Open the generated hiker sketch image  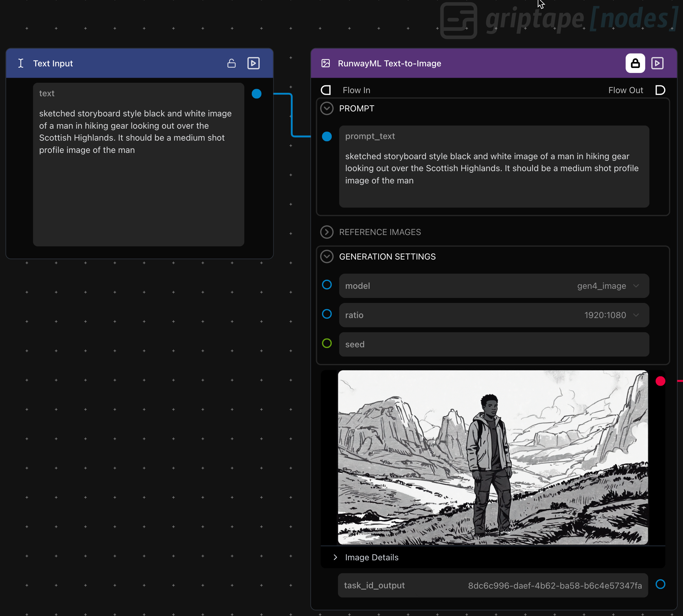pos(493,457)
